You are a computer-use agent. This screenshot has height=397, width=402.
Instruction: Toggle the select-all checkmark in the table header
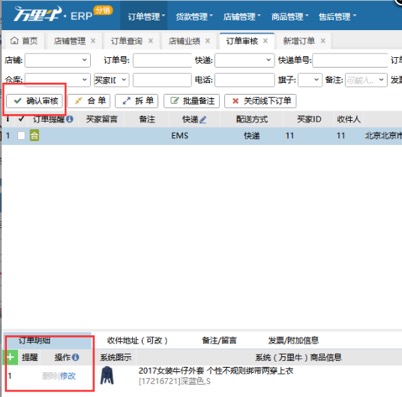[21, 119]
